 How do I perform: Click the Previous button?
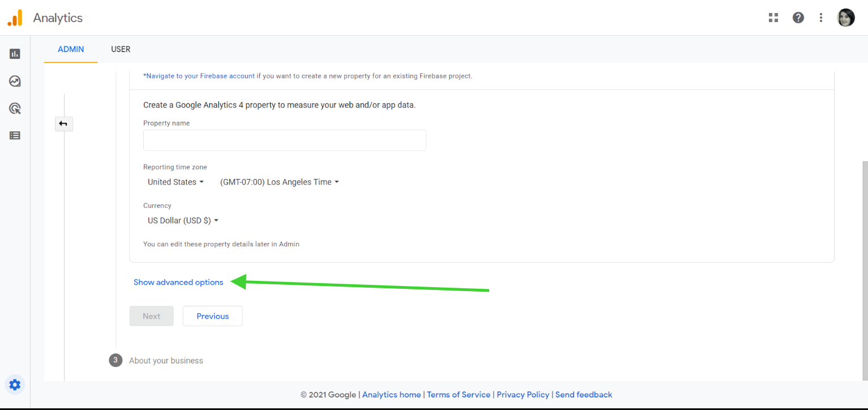point(213,316)
